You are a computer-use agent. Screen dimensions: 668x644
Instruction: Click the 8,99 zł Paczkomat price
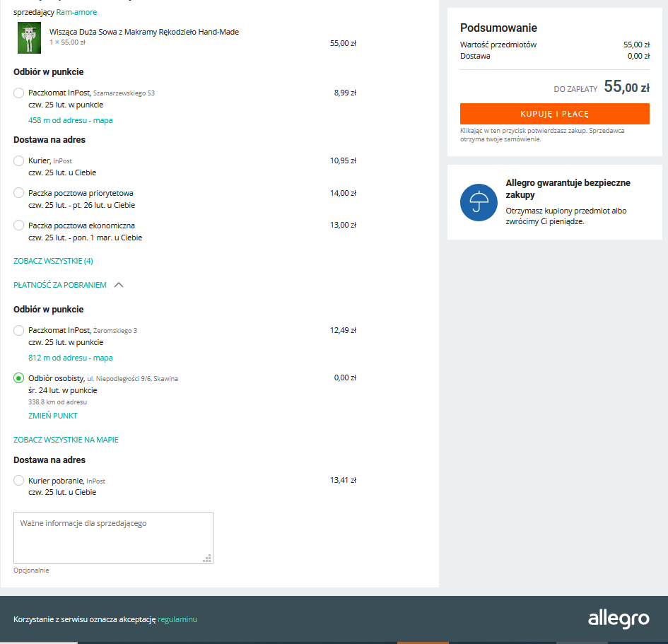point(345,93)
